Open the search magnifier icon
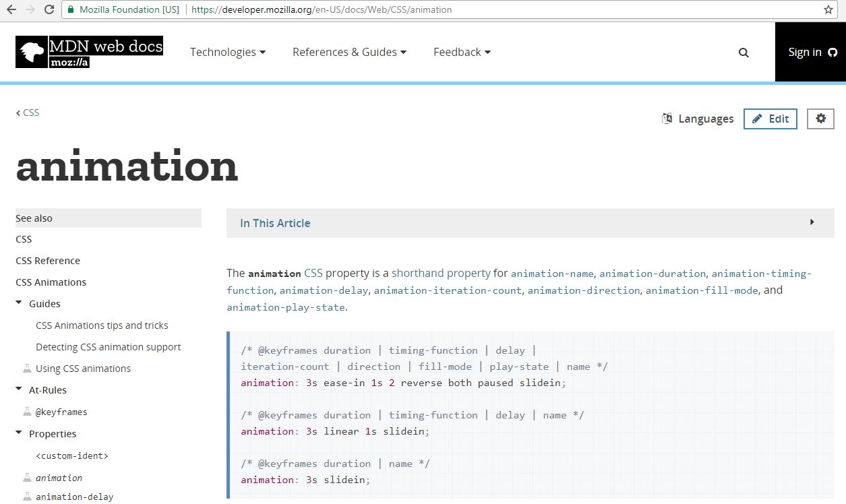846x504 pixels. 744,53
